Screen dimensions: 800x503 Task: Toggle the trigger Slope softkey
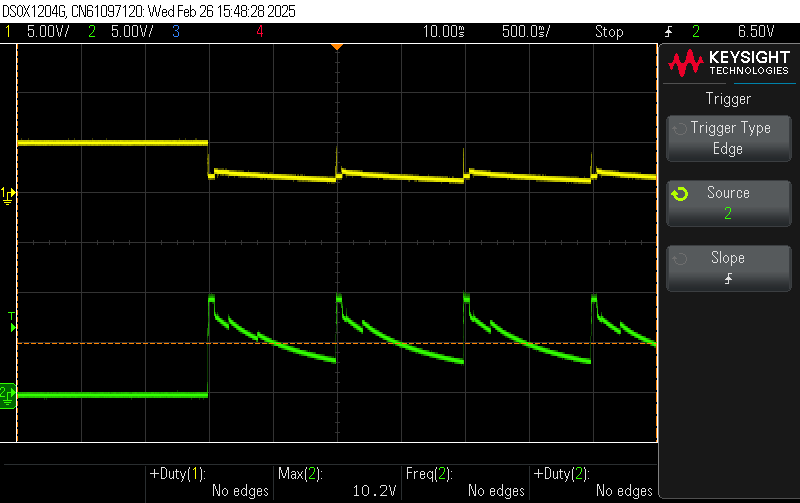tap(729, 268)
